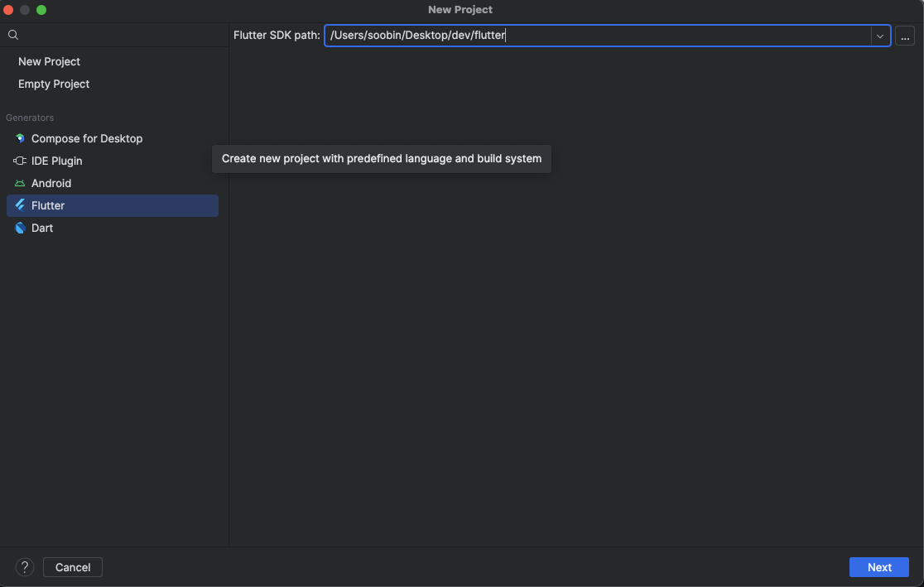Expand the Flutter SDK path dropdown arrow

tap(880, 36)
